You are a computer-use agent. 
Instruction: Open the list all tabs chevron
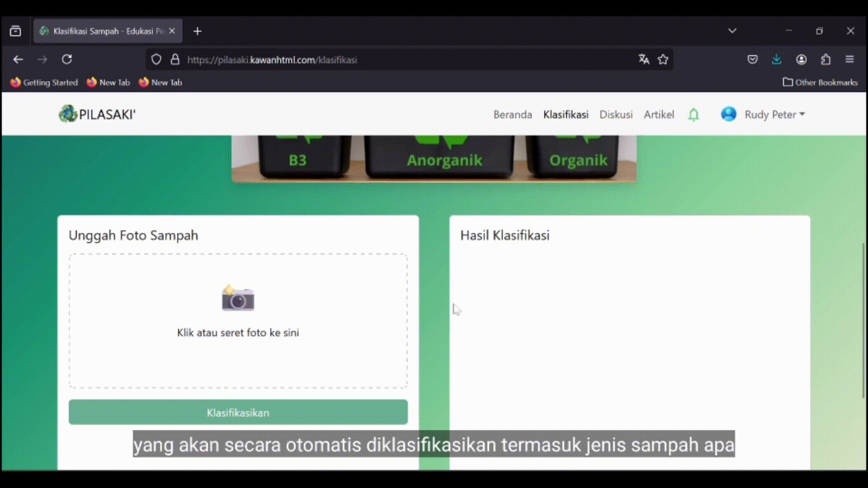pyautogui.click(x=732, y=31)
